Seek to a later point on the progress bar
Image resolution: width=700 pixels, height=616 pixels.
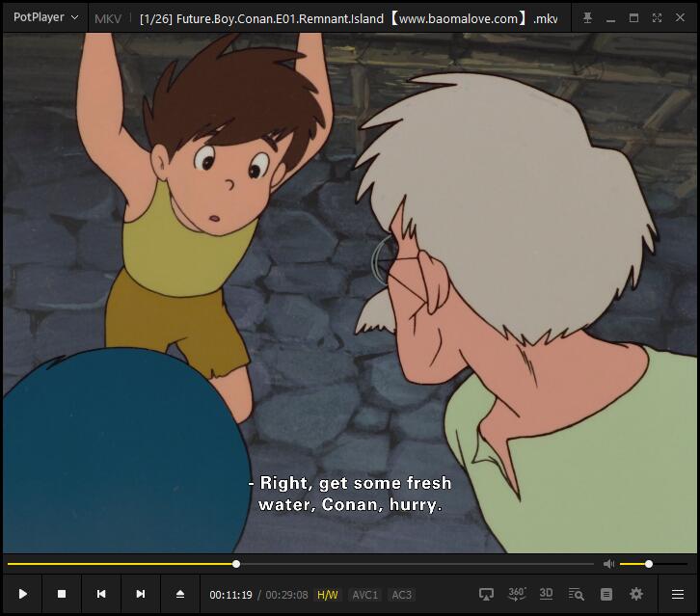click(416, 564)
